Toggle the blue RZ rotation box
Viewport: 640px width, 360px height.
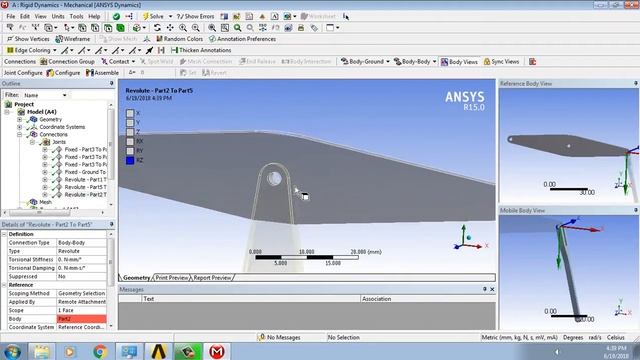[x=130, y=160]
